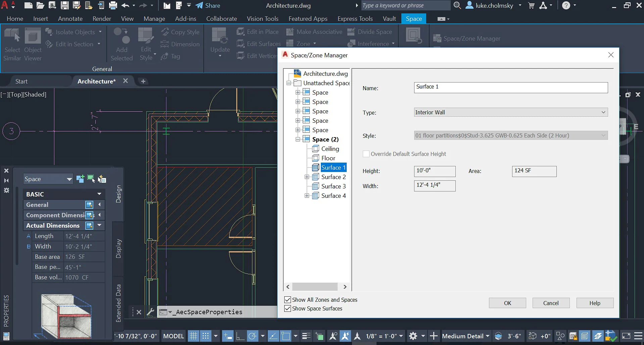The height and width of the screenshot is (345, 644).
Task: Click the Cancel button in the dialog
Action: 551,303
